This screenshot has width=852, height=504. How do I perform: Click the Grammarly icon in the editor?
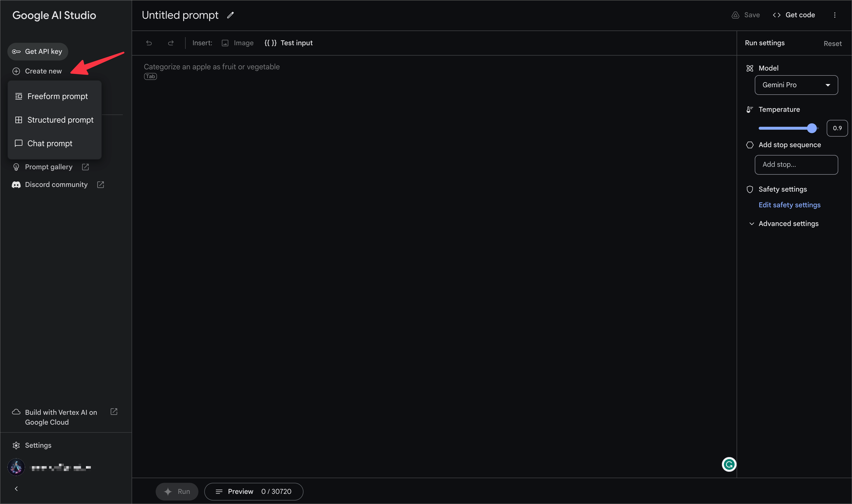(729, 464)
